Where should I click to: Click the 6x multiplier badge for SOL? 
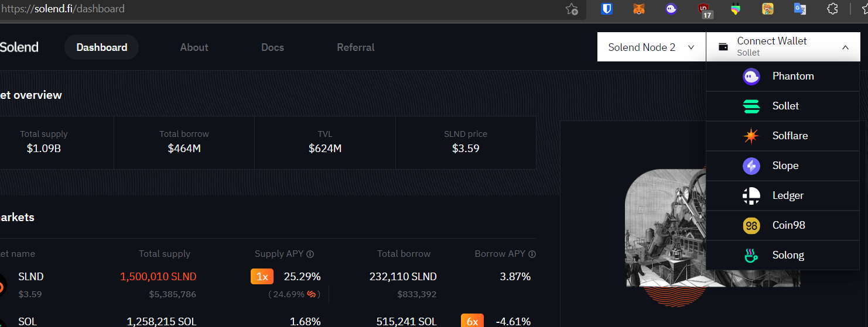point(472,321)
